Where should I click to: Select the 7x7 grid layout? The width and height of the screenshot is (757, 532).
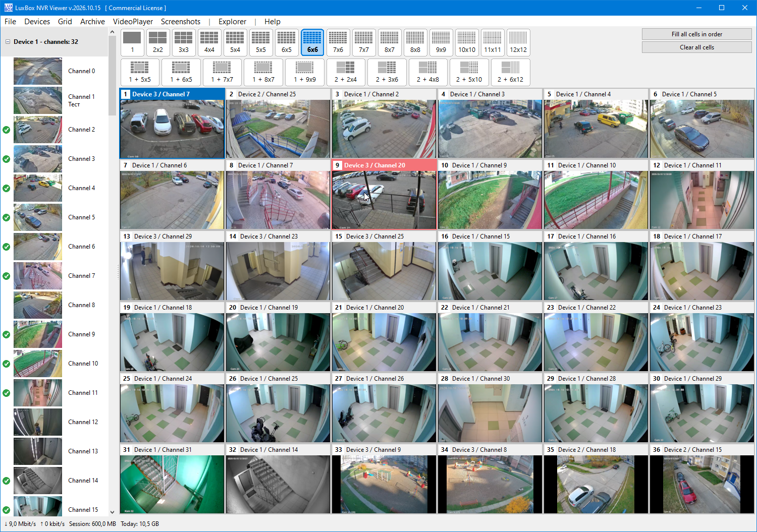pyautogui.click(x=364, y=42)
